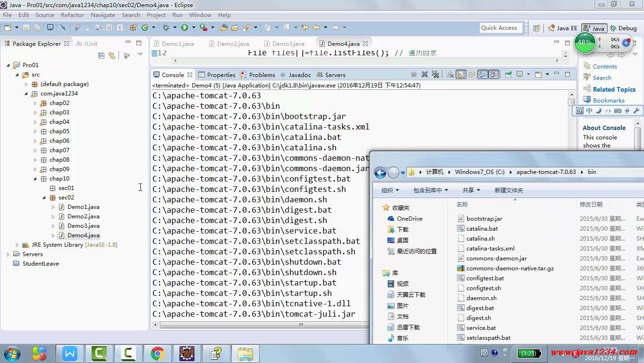644x363 pixels.
Task: Click Remove All Terminated Launches icon
Action: [x=436, y=74]
